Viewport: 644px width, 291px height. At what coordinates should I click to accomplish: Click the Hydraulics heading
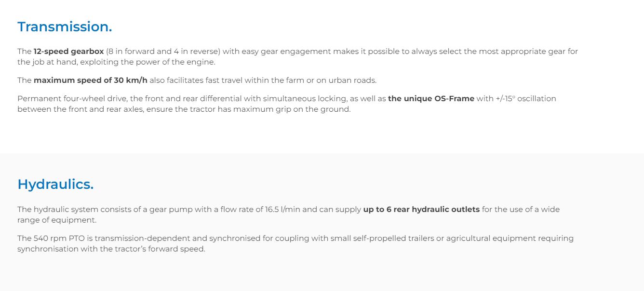55,185
